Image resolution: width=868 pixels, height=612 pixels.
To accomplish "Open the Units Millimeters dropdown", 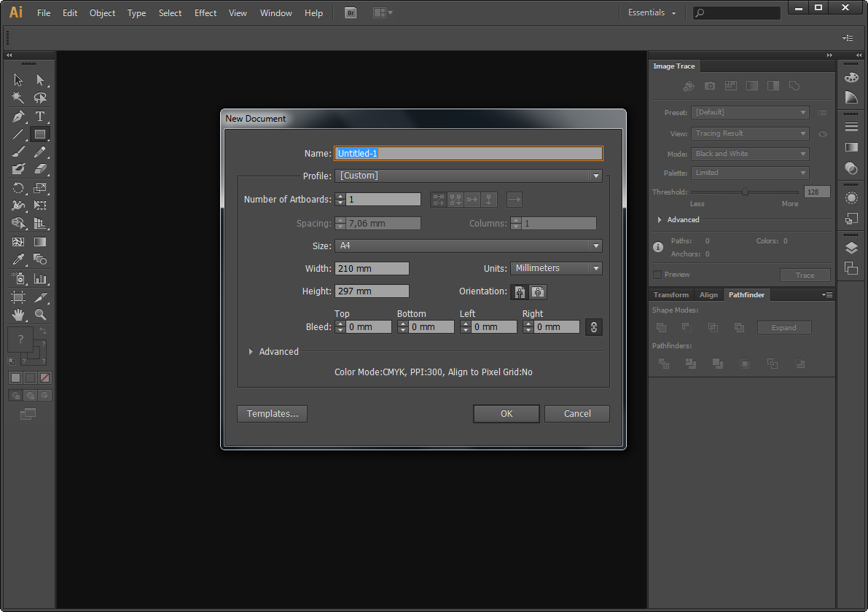I will pos(556,268).
